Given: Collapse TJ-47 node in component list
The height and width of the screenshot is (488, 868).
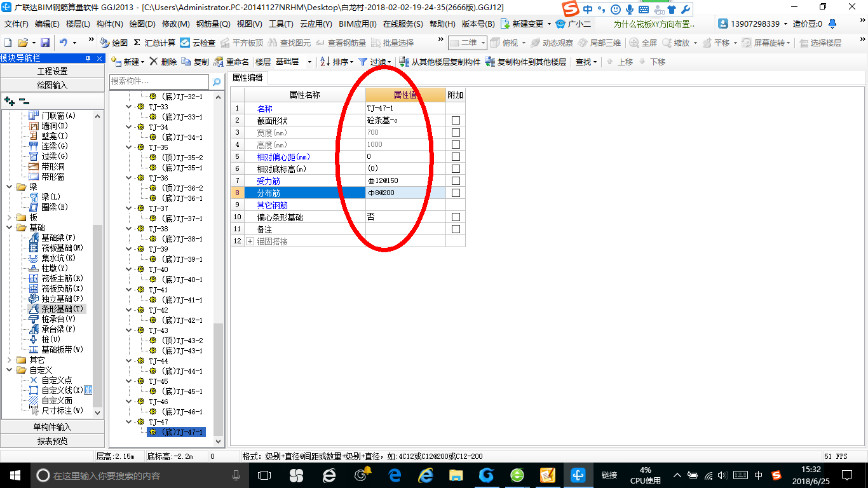Looking at the screenshot, I should point(130,422).
